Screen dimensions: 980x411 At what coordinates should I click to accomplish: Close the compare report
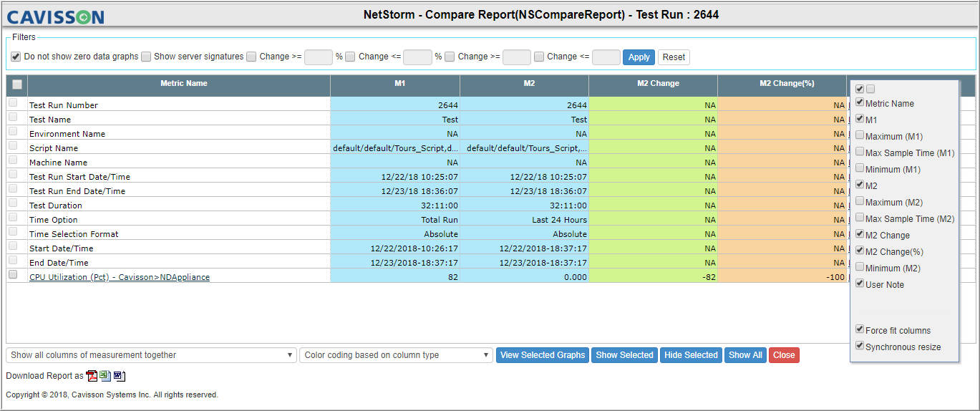pyautogui.click(x=784, y=355)
